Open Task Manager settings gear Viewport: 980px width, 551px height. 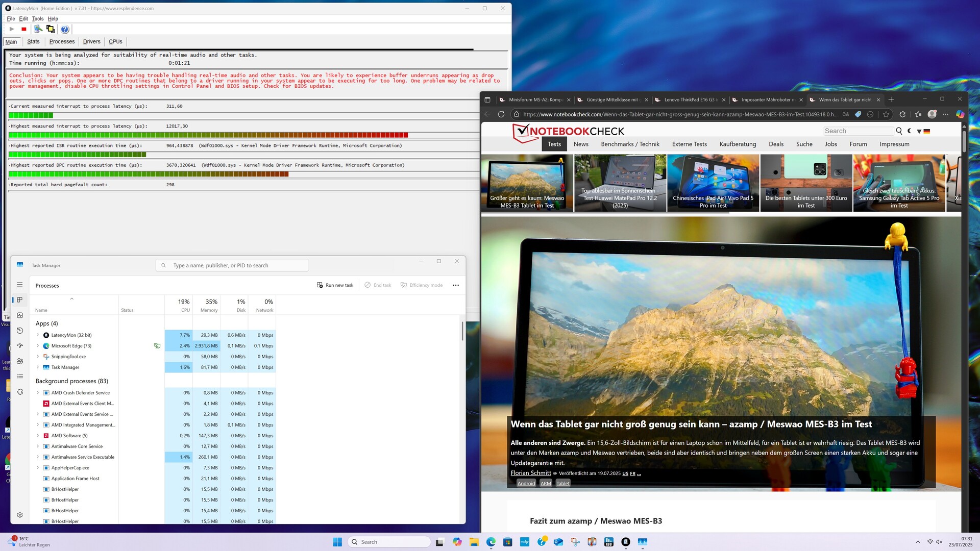point(20,515)
